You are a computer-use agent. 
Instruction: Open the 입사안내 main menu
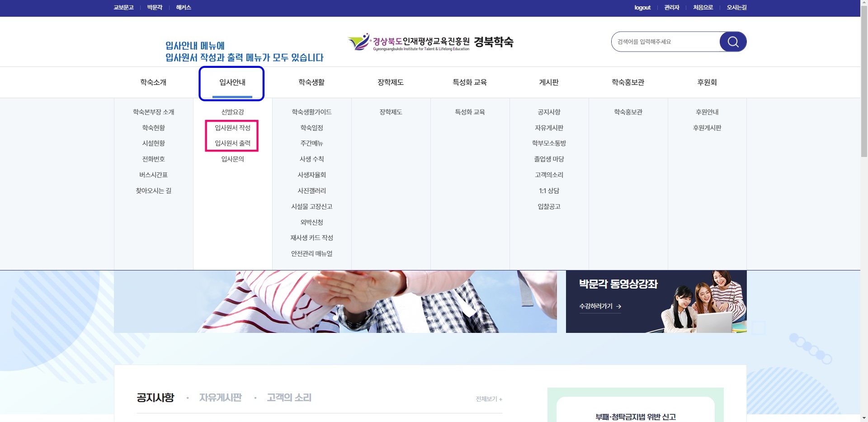point(232,82)
